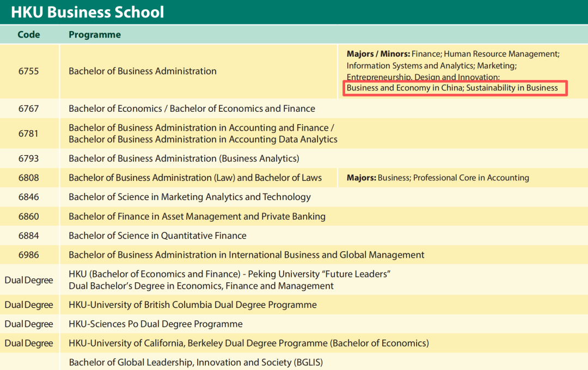Select programme code 6781
The width and height of the screenshot is (588, 370).
pyautogui.click(x=28, y=133)
